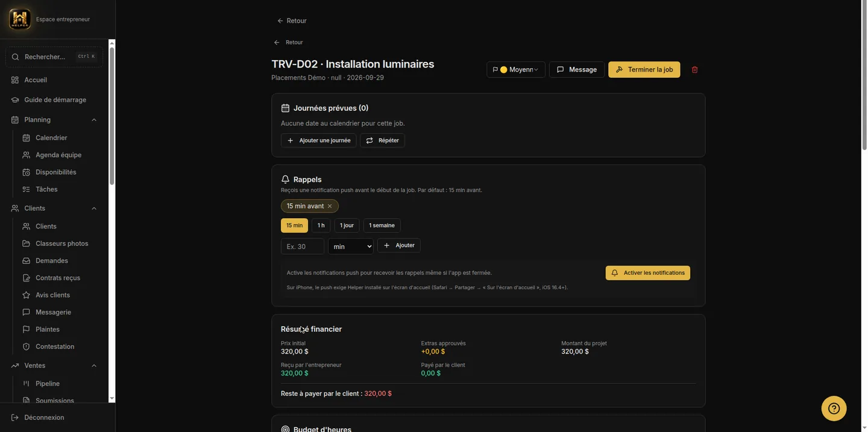868x432 pixels.
Task: Open the Moyenn priority dropdown
Action: [x=516, y=70]
